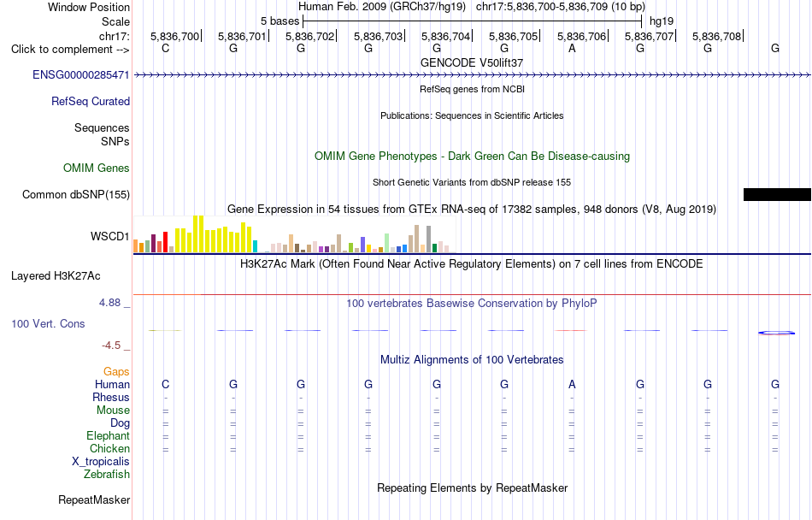Viewport: 812px width, 520px height.
Task: Select the Zebrafish species row label
Action: [107, 475]
